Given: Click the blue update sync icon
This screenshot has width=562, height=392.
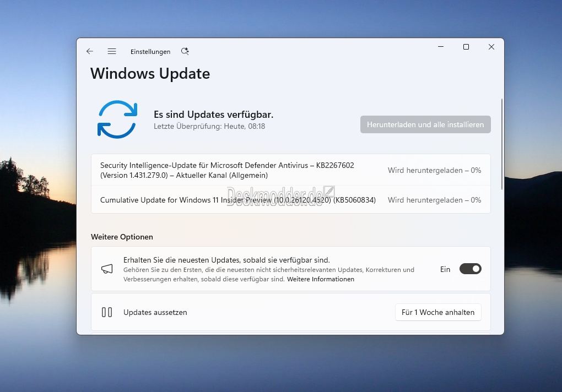Looking at the screenshot, I should (117, 119).
